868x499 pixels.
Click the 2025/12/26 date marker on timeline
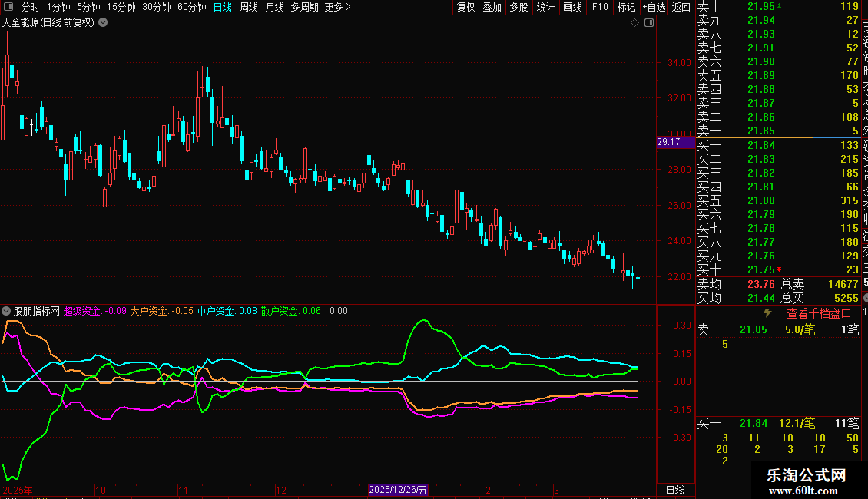(398, 490)
